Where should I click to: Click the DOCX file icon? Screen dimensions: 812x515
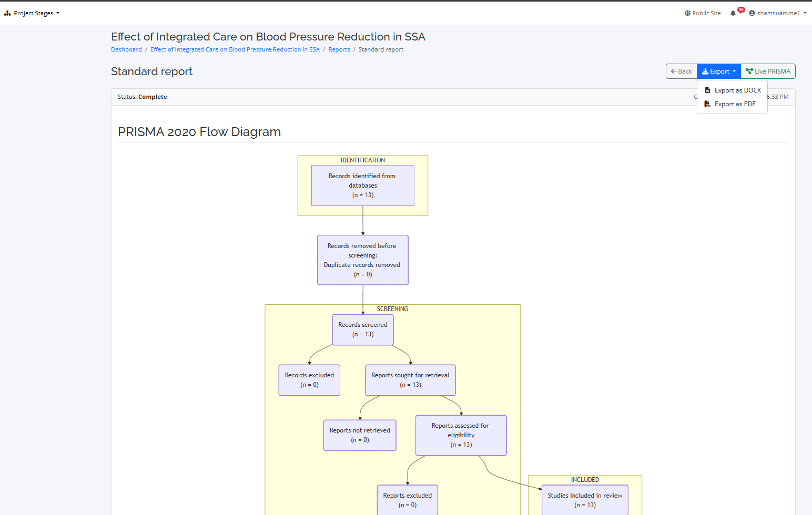(x=707, y=90)
